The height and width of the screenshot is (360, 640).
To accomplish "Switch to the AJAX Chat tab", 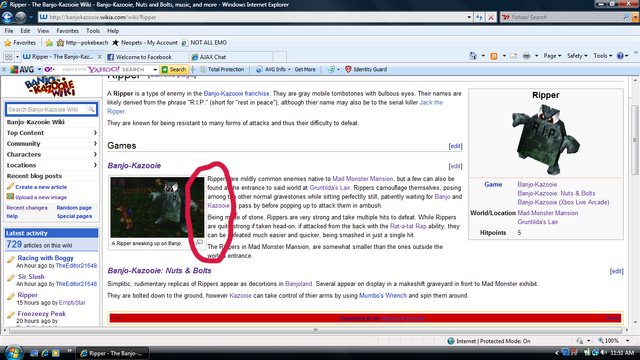I will [x=231, y=57].
